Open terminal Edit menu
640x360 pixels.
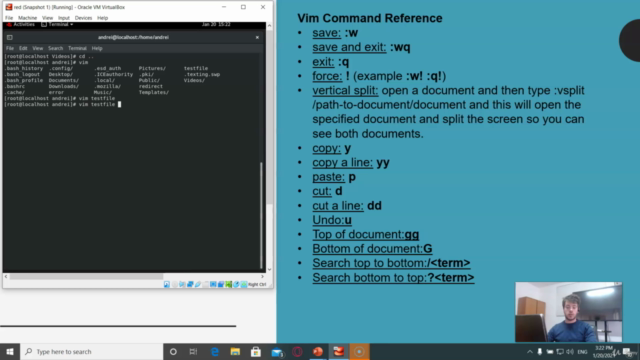coord(23,48)
